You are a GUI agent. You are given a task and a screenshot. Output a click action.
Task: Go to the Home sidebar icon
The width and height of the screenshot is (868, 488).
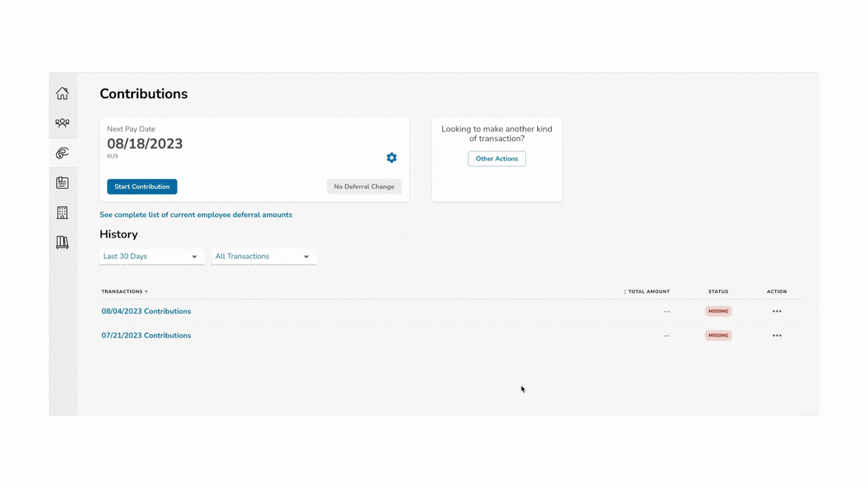pyautogui.click(x=62, y=93)
